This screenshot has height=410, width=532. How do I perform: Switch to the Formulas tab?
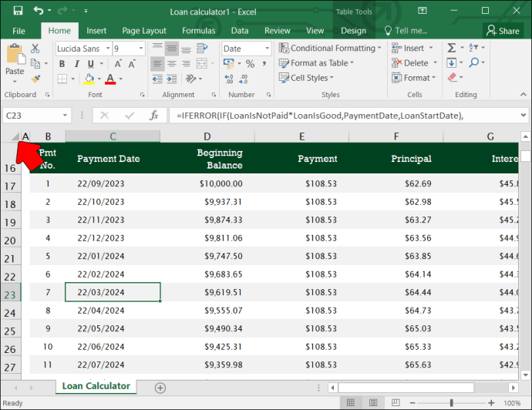(198, 31)
